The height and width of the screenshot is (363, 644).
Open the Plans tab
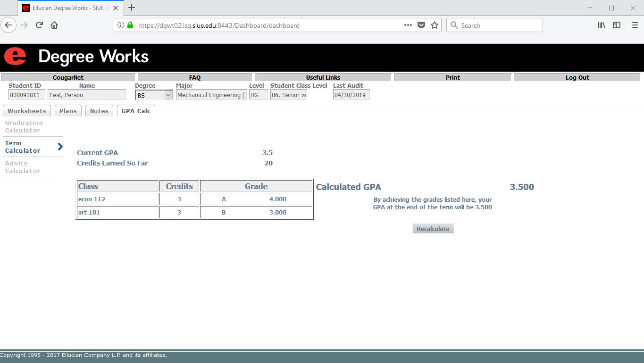(x=68, y=111)
